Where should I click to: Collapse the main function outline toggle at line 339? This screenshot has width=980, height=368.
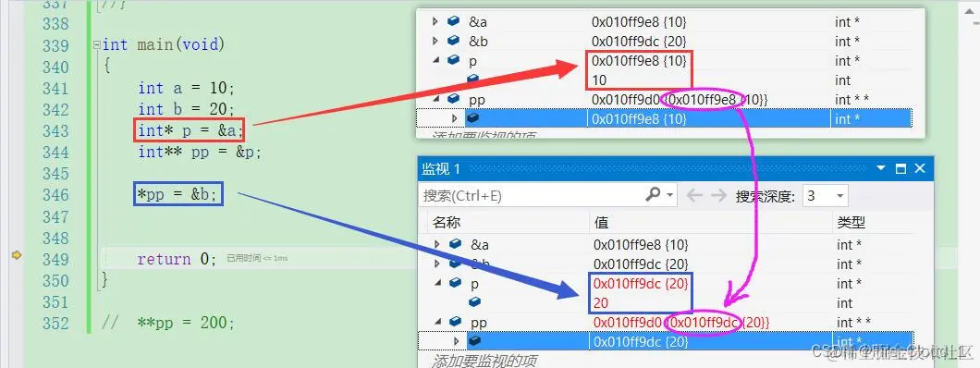point(96,45)
